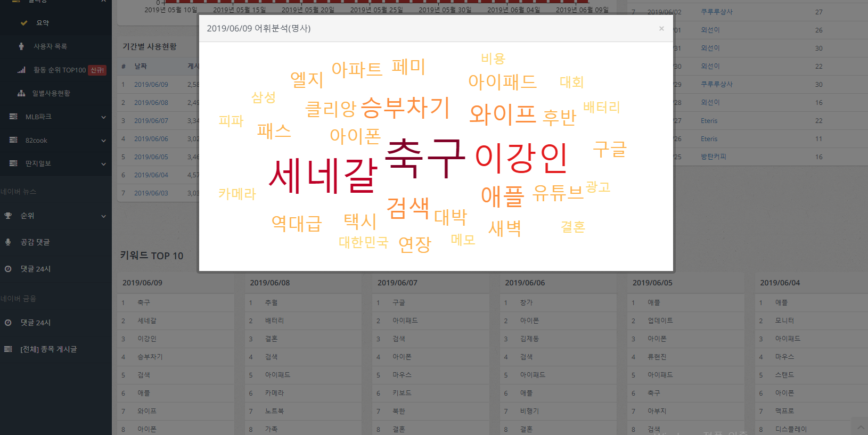Click the clock icon under 네이버 뉴스 댓글 24시
This screenshot has height=435, width=868.
tap(8, 269)
